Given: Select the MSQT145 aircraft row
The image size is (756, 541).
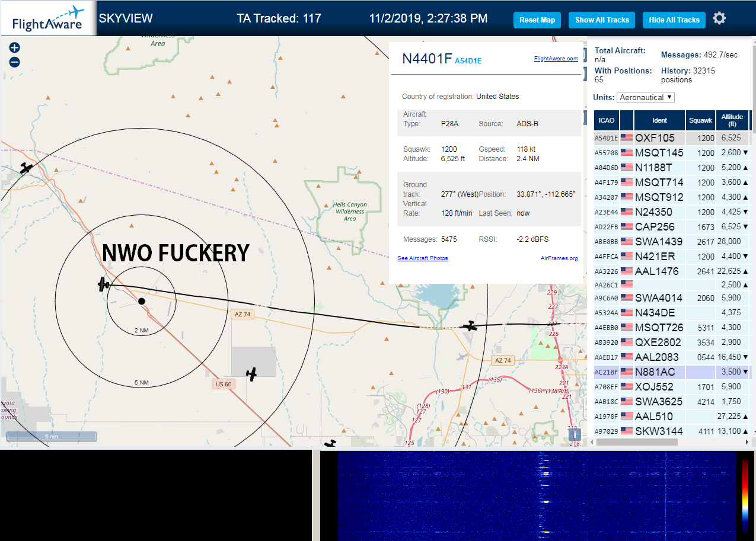Looking at the screenshot, I should [672, 153].
